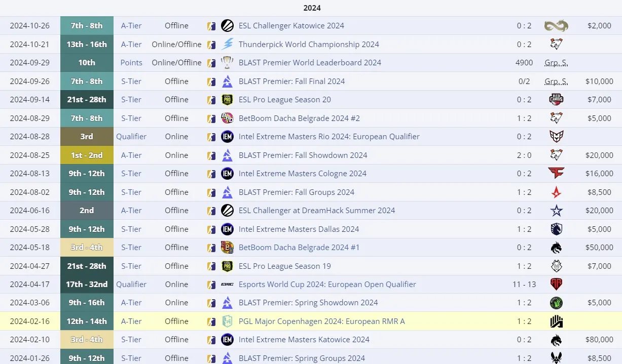
Task: Open BLAST Premier World Leaderboard 2024 link
Action: point(310,63)
